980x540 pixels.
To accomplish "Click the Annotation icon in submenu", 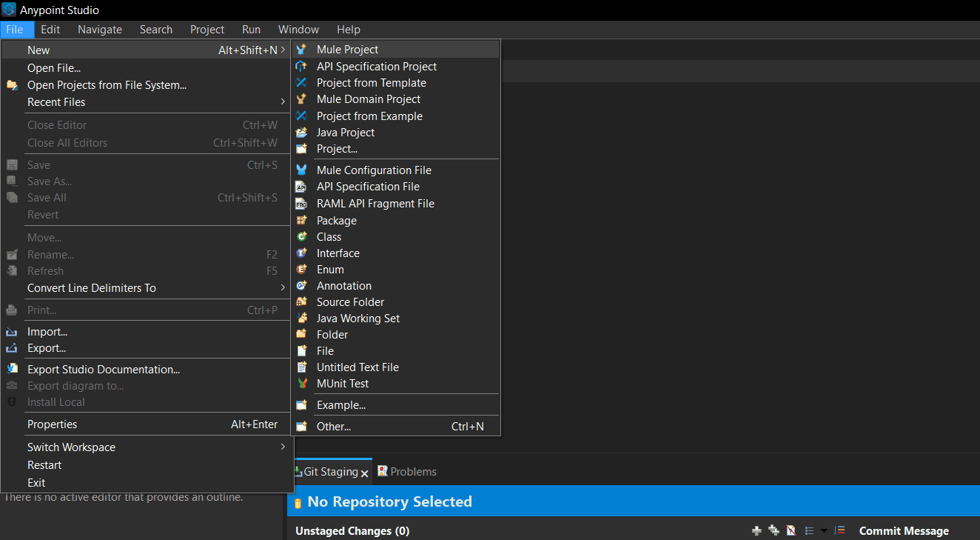I will pyautogui.click(x=301, y=286).
